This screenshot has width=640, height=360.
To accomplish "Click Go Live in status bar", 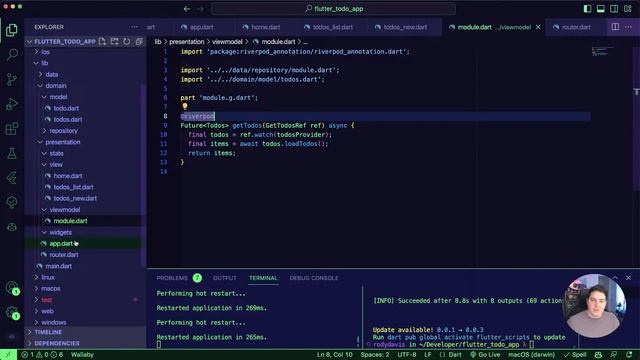I will tap(485, 355).
